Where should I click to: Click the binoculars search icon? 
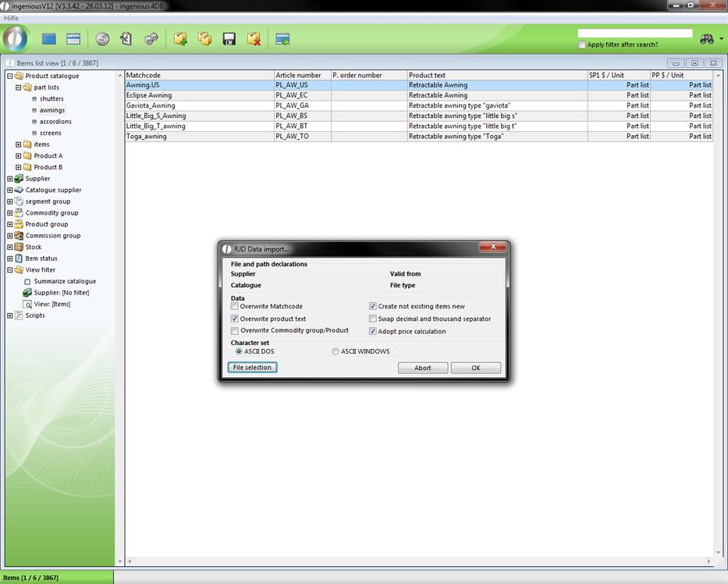(x=707, y=39)
